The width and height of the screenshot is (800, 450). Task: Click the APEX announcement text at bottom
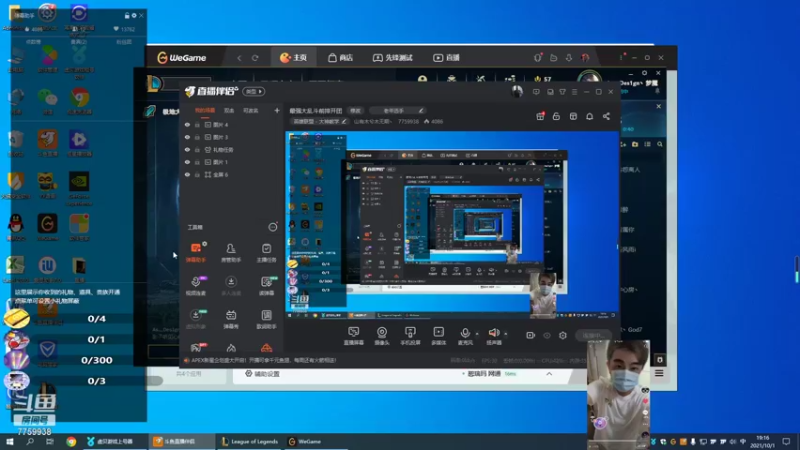tap(264, 360)
